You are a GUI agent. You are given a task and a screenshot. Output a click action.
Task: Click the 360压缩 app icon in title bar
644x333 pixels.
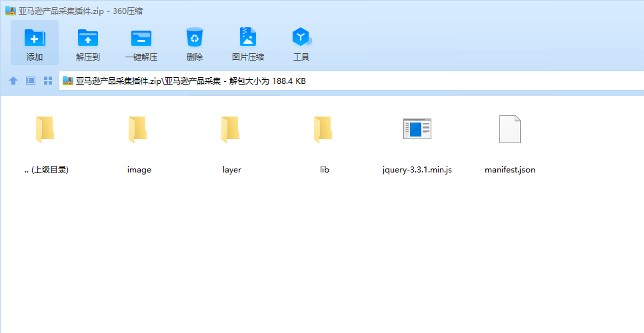click(x=11, y=11)
